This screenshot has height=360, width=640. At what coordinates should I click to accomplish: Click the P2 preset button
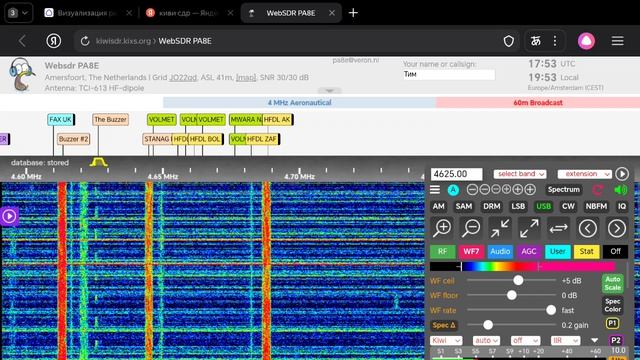tap(616, 340)
